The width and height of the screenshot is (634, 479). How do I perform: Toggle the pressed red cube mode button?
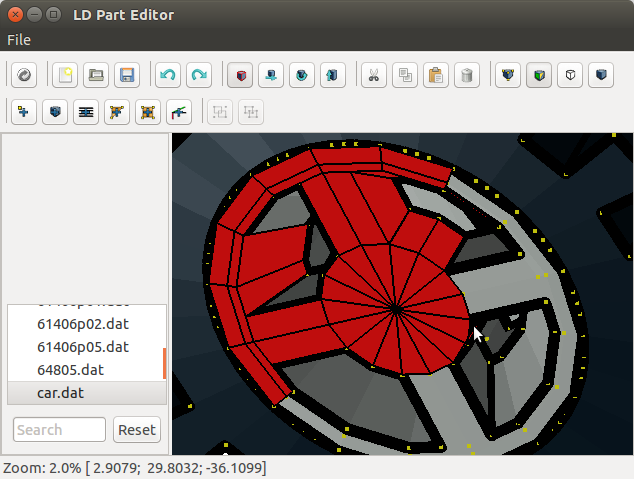240,75
